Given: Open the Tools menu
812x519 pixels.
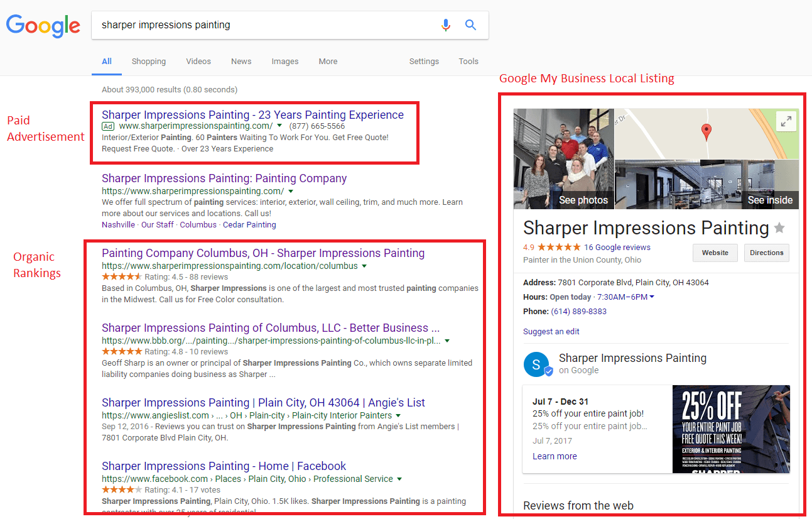Looking at the screenshot, I should (x=468, y=61).
